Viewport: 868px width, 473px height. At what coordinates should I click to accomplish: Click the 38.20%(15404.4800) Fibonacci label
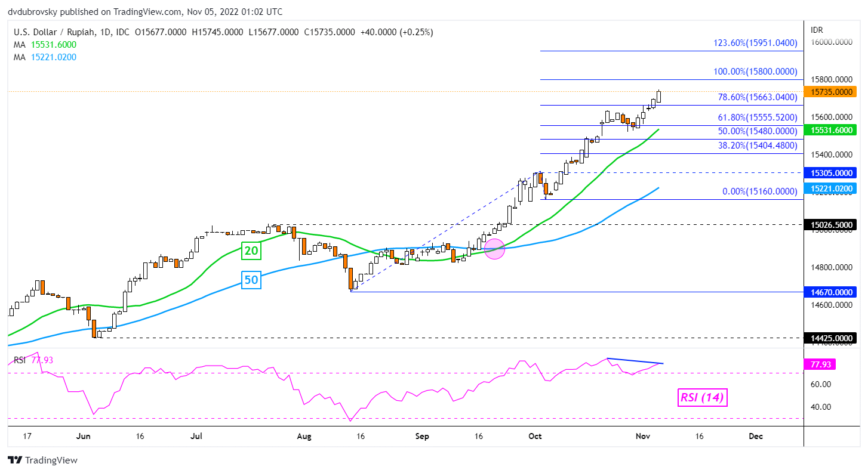point(758,145)
